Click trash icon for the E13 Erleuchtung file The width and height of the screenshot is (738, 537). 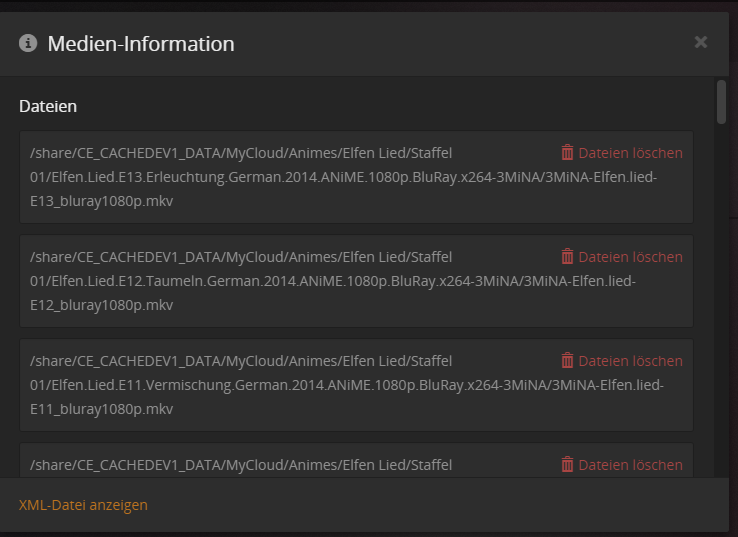click(x=567, y=153)
